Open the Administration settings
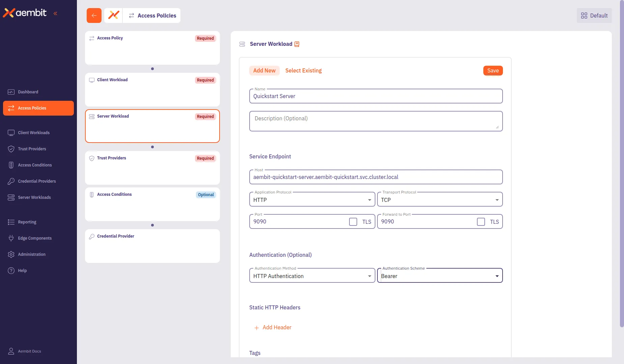The image size is (624, 364). (x=32, y=254)
